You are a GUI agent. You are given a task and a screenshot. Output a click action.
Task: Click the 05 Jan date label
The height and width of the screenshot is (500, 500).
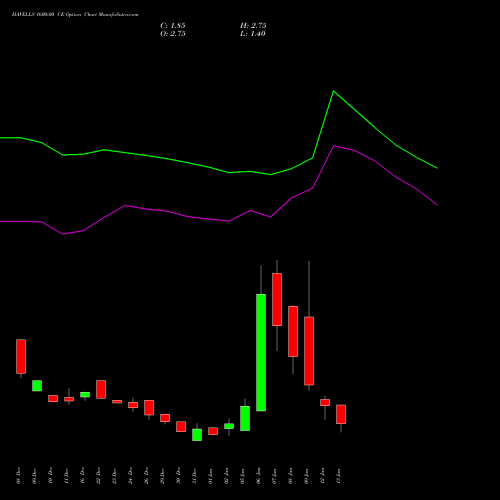(242, 476)
